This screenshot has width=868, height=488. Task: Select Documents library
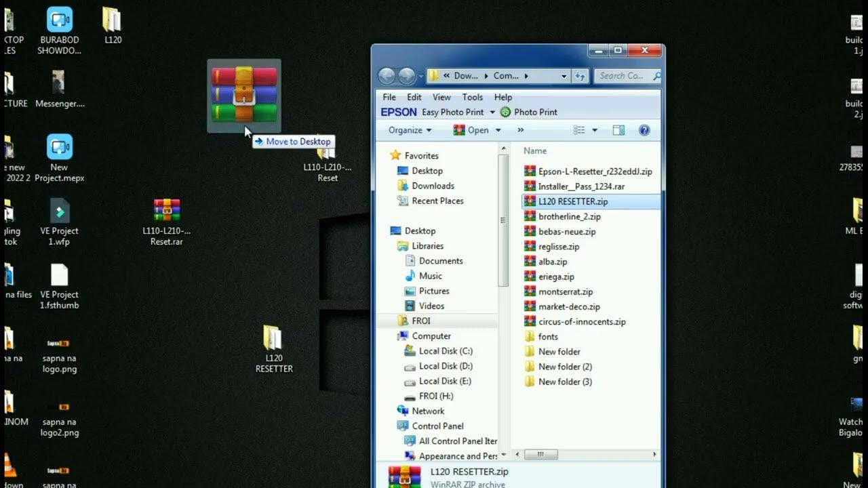[x=441, y=260]
